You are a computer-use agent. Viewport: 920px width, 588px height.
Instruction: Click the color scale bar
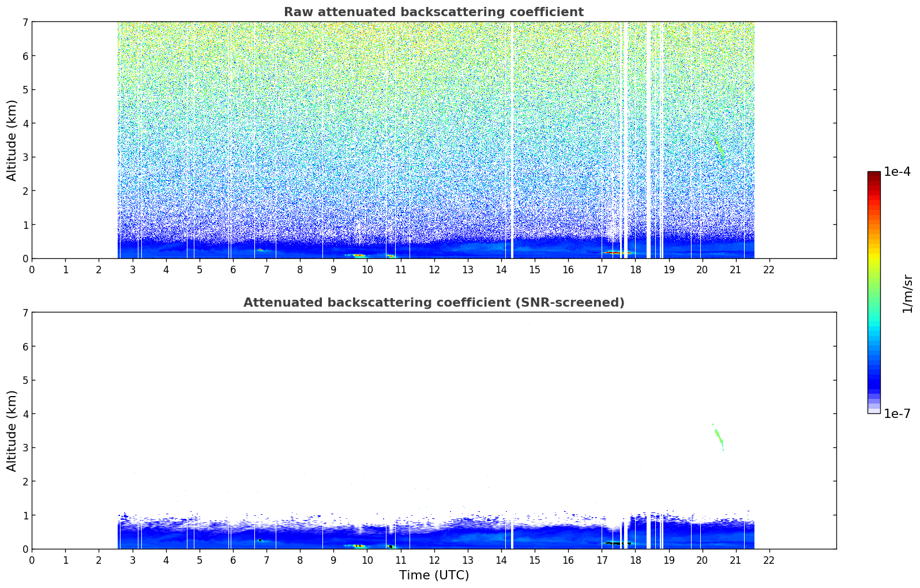[874, 292]
